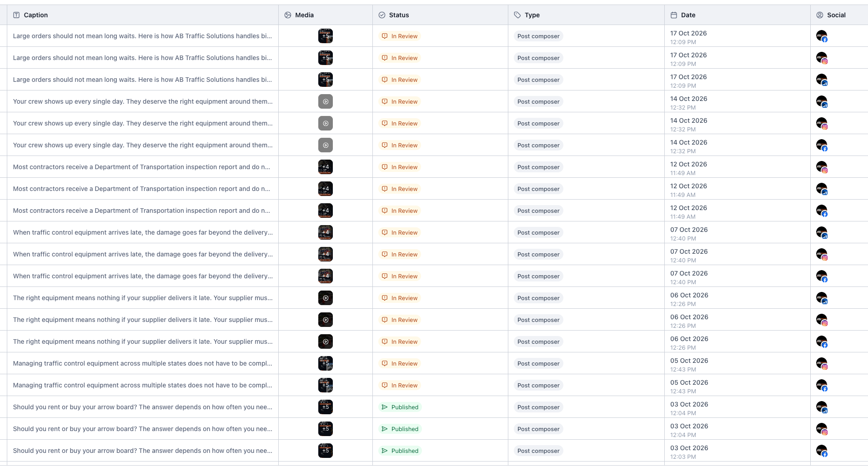Viewport: 868px width, 467px height.
Task: Select the Status column header
Action: 440,15
